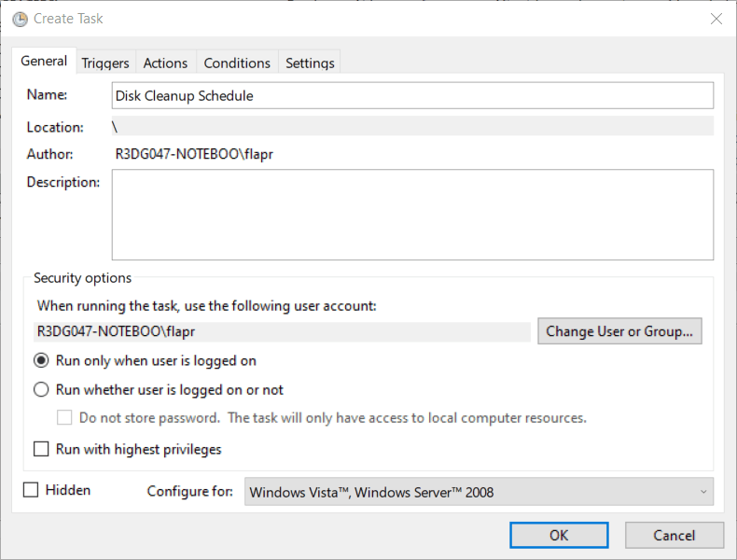Close the Create Task dialog
The height and width of the screenshot is (560, 737).
[x=716, y=19]
